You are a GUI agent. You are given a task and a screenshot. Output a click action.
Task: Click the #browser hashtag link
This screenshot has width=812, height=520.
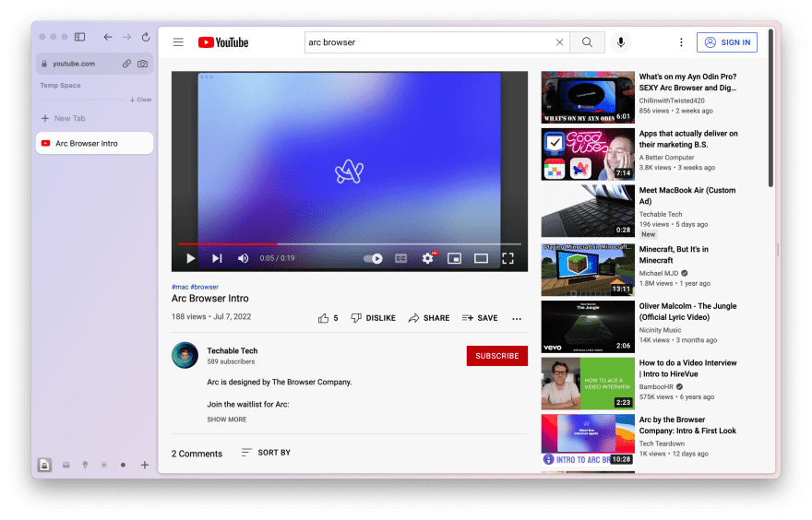205,287
